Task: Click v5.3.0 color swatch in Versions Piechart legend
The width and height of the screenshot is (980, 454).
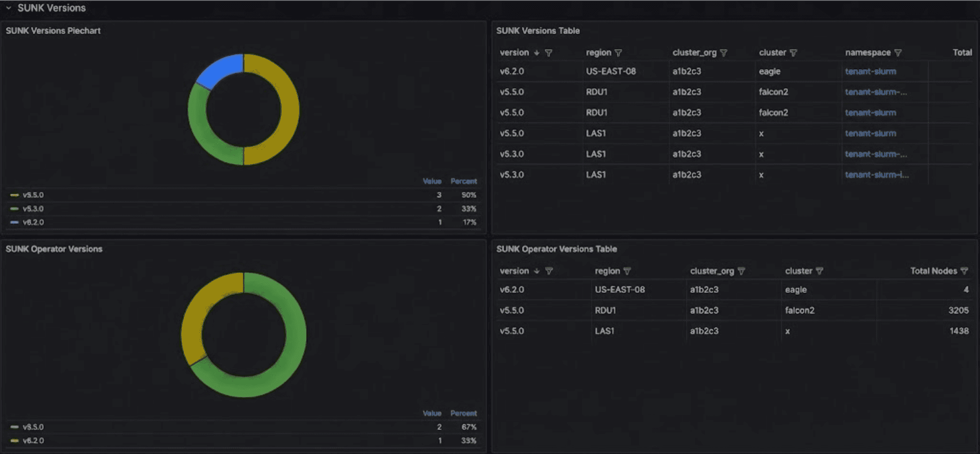Action: pos(15,209)
